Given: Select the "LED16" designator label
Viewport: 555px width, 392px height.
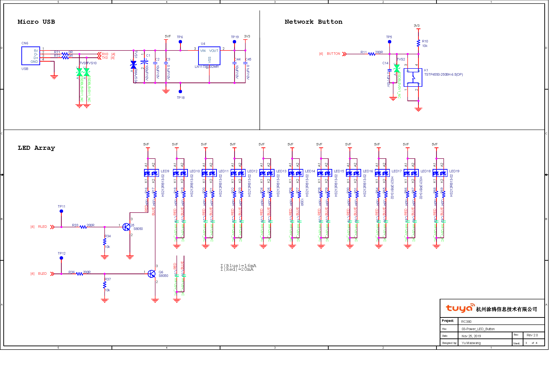Looking at the screenshot, I should tap(368, 171).
